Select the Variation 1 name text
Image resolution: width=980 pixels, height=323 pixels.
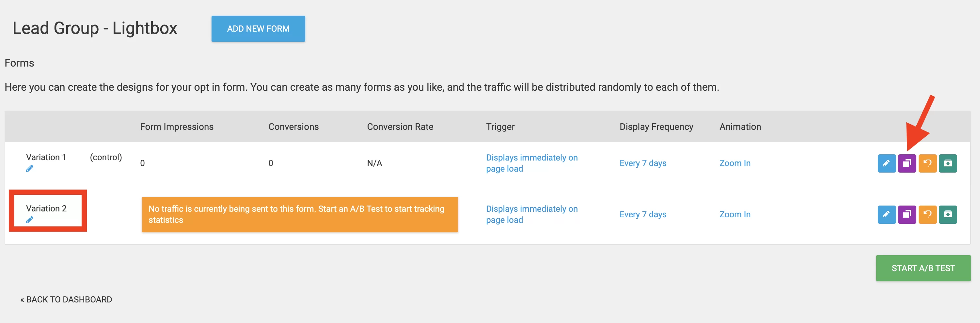[46, 157]
